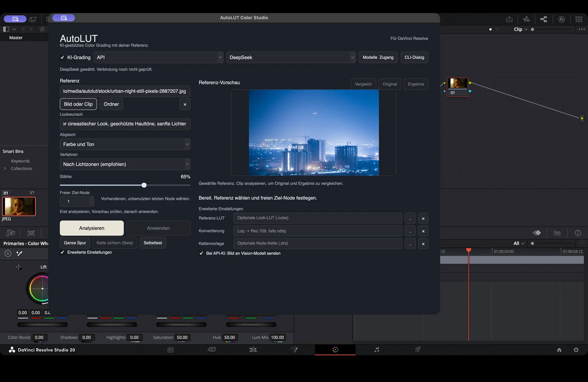
Task: Click the quick export share icon
Action: (509, 19)
